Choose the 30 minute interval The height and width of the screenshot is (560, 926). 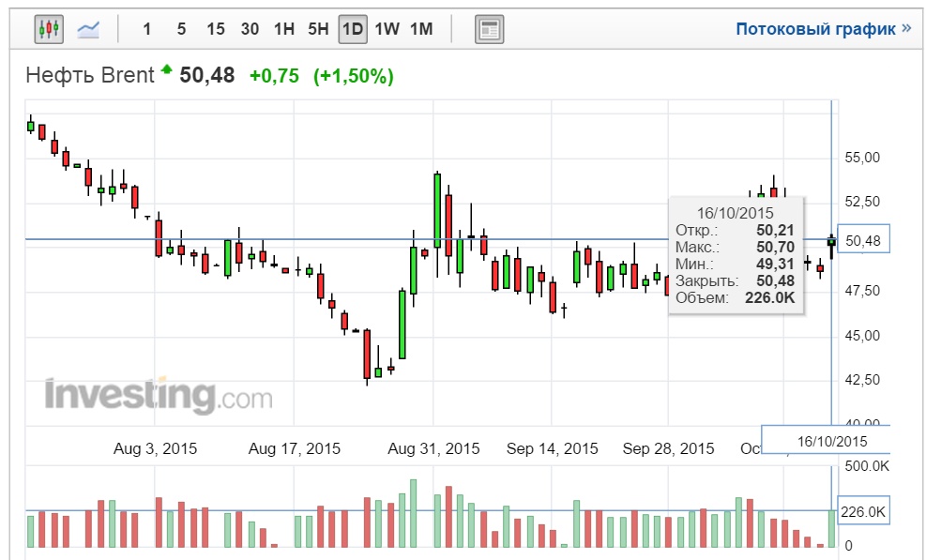pos(250,29)
